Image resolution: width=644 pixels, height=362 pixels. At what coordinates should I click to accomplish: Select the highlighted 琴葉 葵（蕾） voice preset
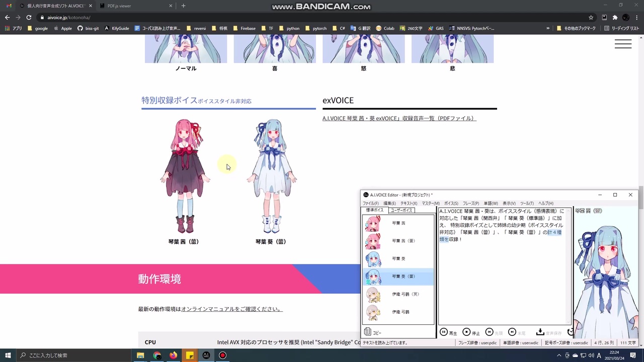(398, 277)
